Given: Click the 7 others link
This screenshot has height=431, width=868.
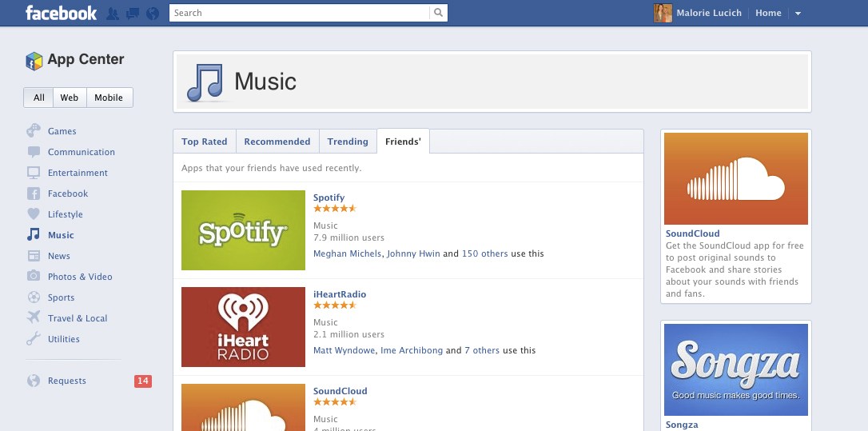Looking at the screenshot, I should 482,350.
